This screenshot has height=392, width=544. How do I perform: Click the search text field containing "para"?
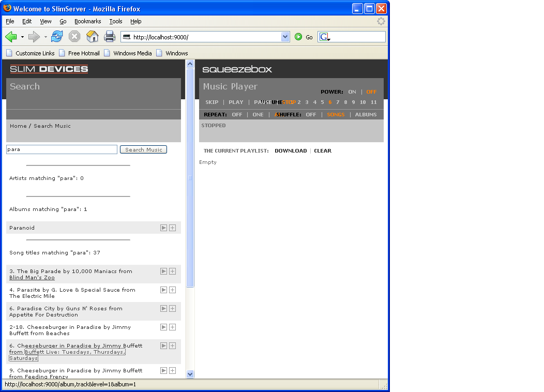point(62,149)
